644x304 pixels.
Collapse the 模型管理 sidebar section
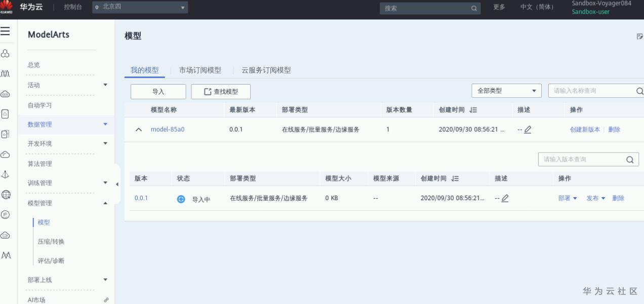tap(105, 203)
